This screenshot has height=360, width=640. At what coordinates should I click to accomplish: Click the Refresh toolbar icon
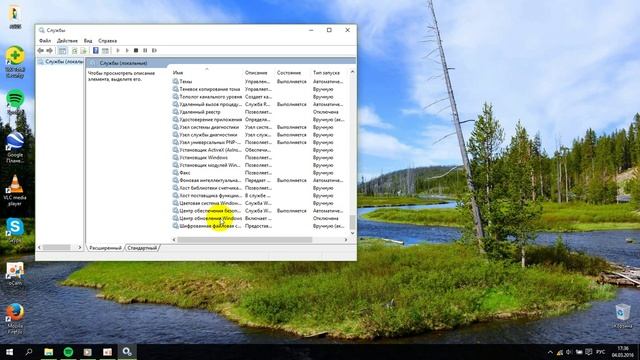click(74, 51)
